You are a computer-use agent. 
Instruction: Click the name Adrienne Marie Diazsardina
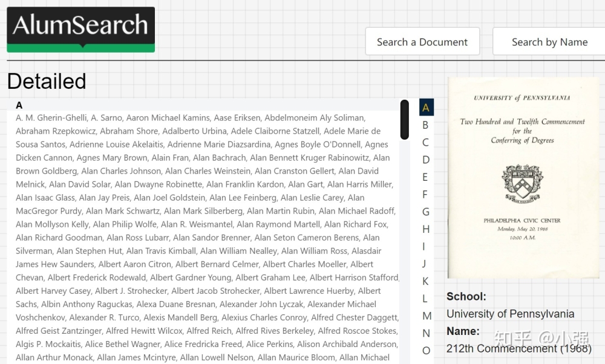[x=219, y=145]
